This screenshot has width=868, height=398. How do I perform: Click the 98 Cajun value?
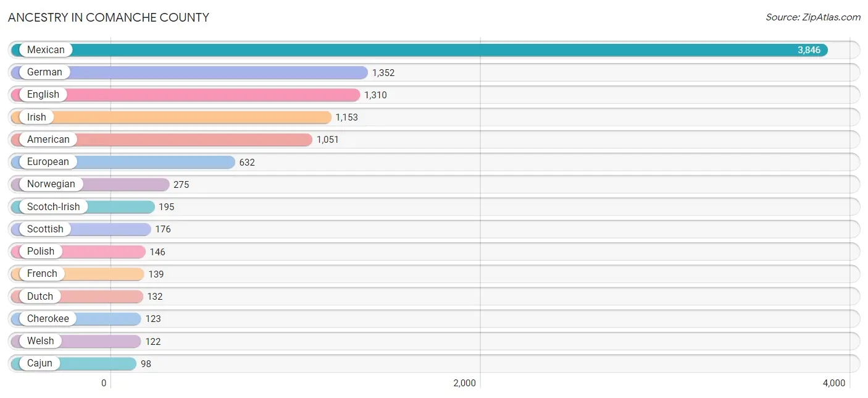coord(146,364)
